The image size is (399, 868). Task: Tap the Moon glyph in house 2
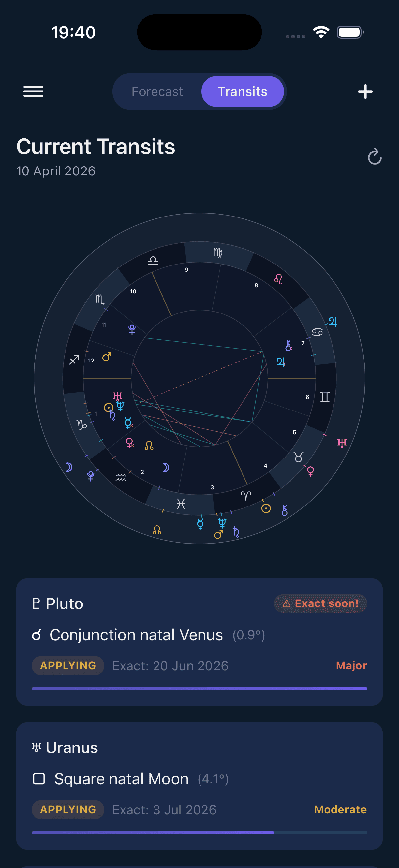tap(165, 467)
